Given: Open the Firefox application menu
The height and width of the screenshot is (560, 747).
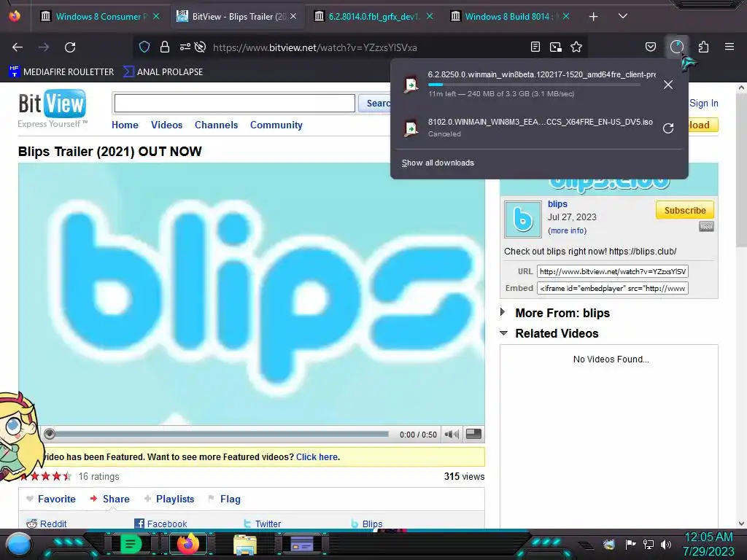Looking at the screenshot, I should [729, 47].
